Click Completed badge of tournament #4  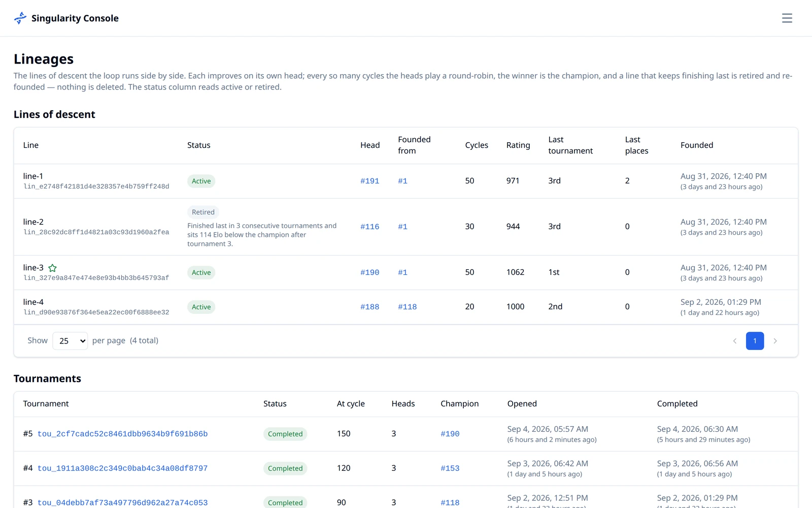point(285,468)
